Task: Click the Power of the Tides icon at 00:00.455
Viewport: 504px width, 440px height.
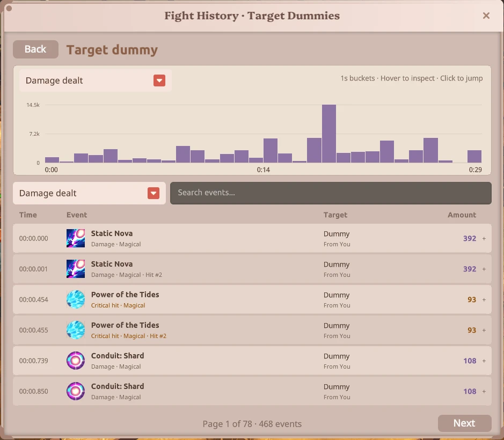Action: [76, 330]
